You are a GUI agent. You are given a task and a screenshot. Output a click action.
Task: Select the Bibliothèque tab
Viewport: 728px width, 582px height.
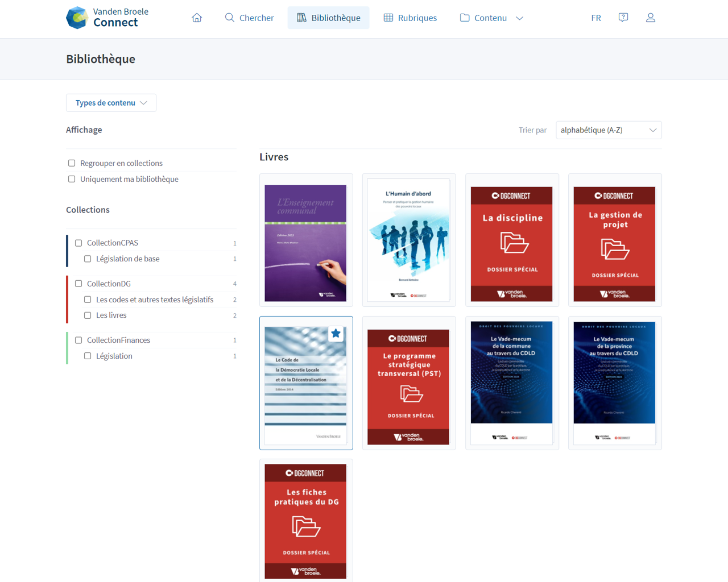coord(328,18)
